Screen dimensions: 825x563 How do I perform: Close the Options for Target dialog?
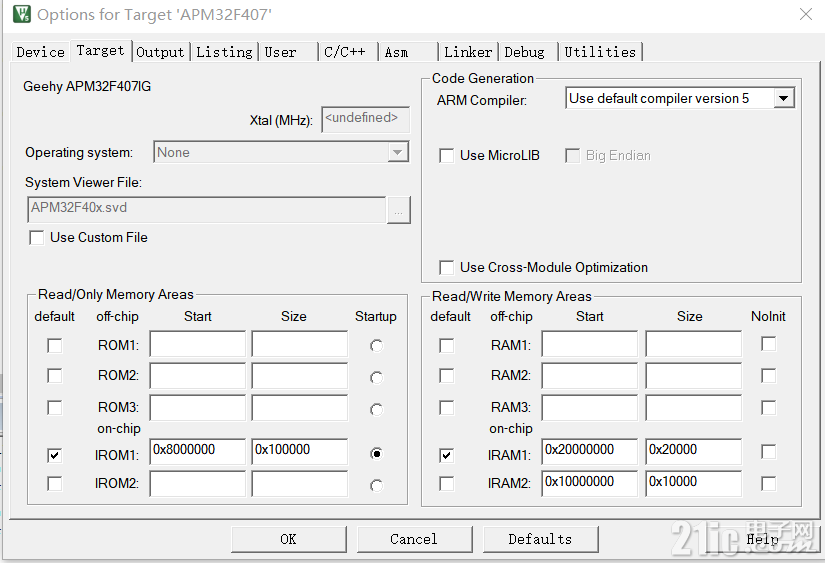coord(806,14)
